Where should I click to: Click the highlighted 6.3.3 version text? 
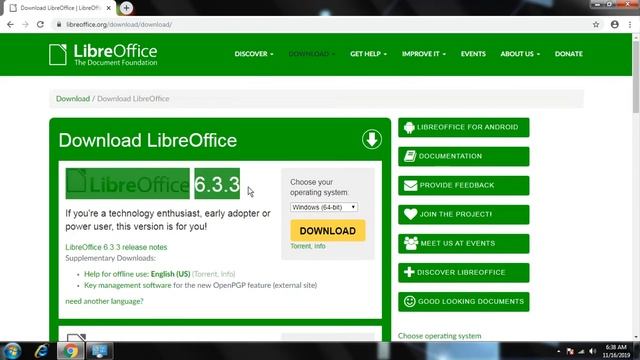(x=217, y=184)
